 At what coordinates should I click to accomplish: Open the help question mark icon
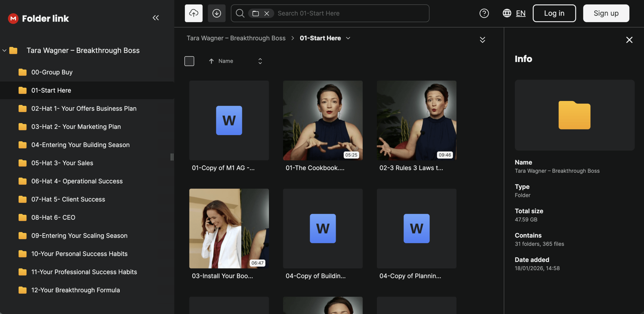pyautogui.click(x=484, y=13)
